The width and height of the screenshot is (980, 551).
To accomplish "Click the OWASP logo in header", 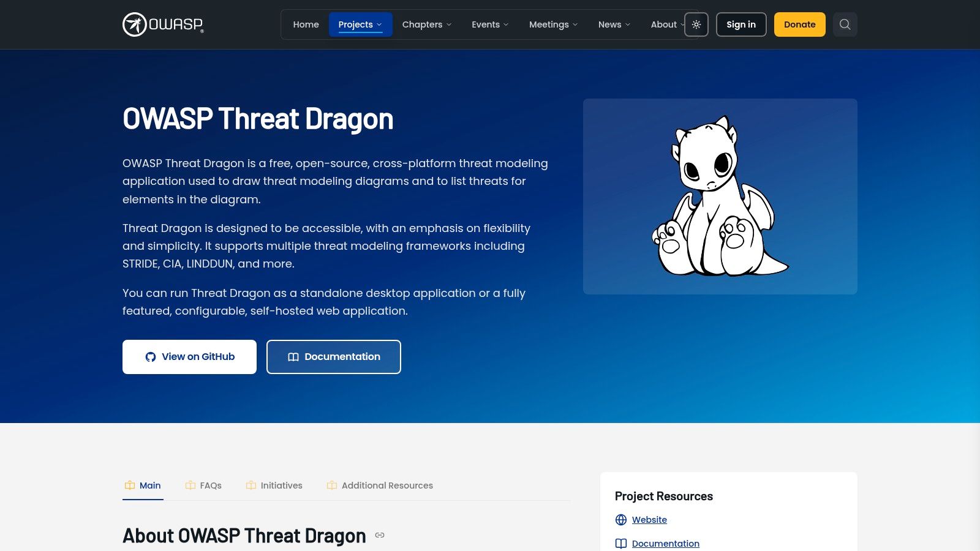I will click(163, 24).
